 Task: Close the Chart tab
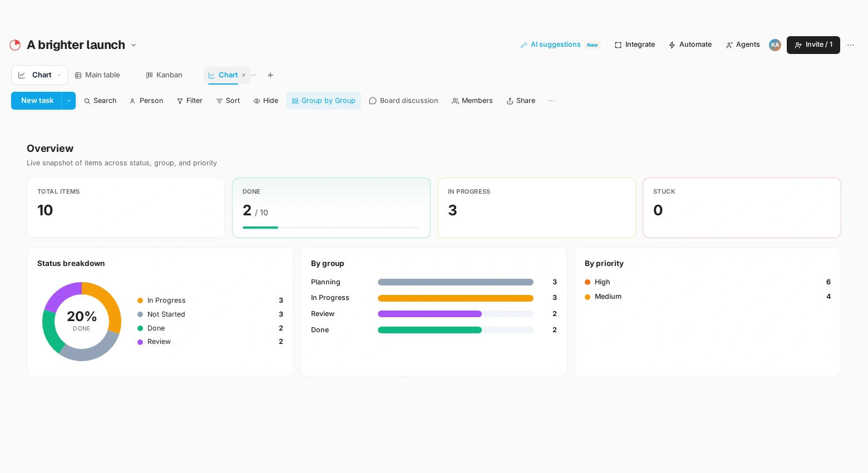tap(244, 75)
